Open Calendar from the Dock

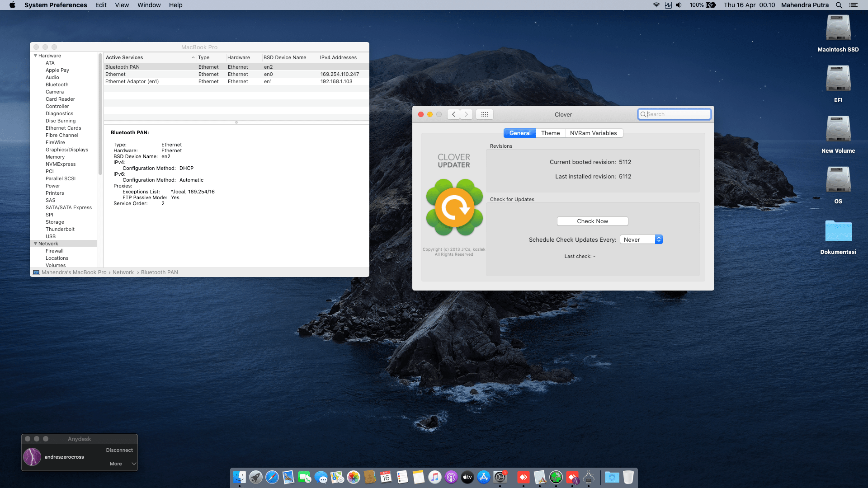click(x=386, y=477)
